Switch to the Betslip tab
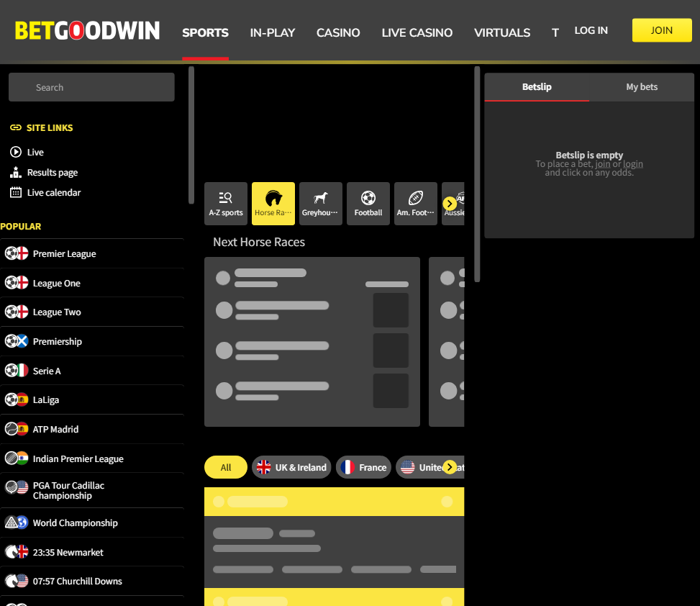Image resolution: width=700 pixels, height=606 pixels. (537, 87)
